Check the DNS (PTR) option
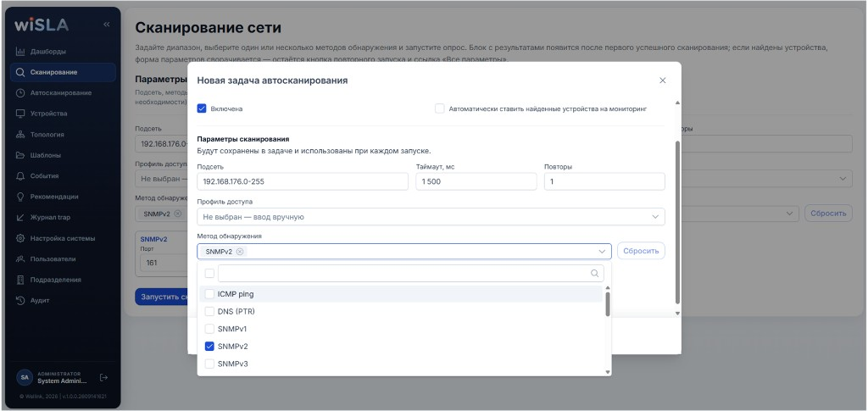Screen dimensions: 868x411 pyautogui.click(x=209, y=312)
